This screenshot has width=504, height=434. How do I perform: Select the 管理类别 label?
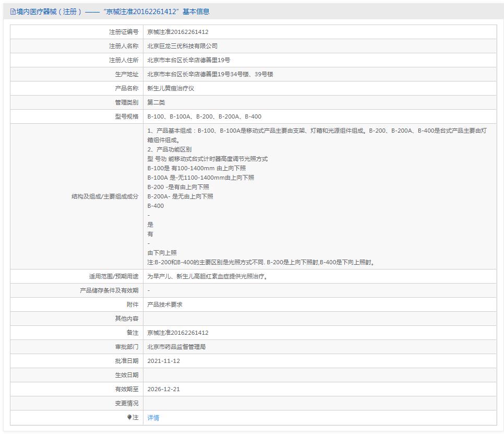127,103
